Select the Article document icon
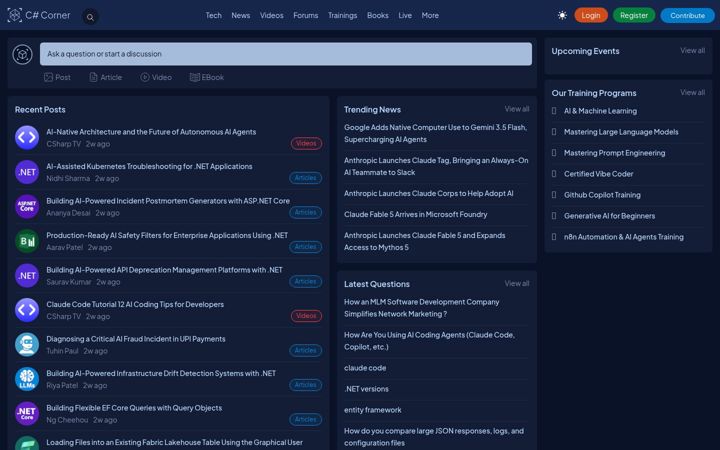Image resolution: width=720 pixels, height=450 pixels. pyautogui.click(x=93, y=77)
